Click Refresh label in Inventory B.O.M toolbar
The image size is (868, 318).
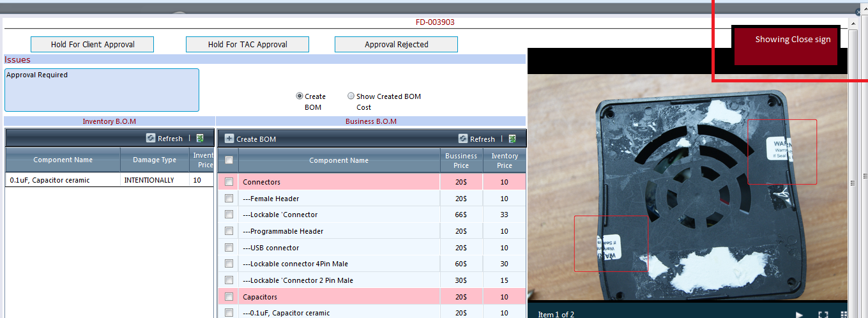coord(170,139)
